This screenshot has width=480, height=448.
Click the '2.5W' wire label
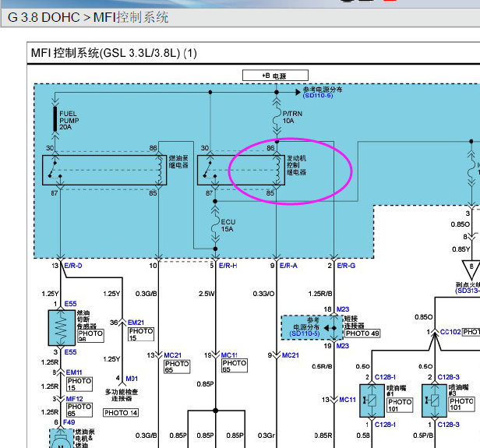click(206, 294)
